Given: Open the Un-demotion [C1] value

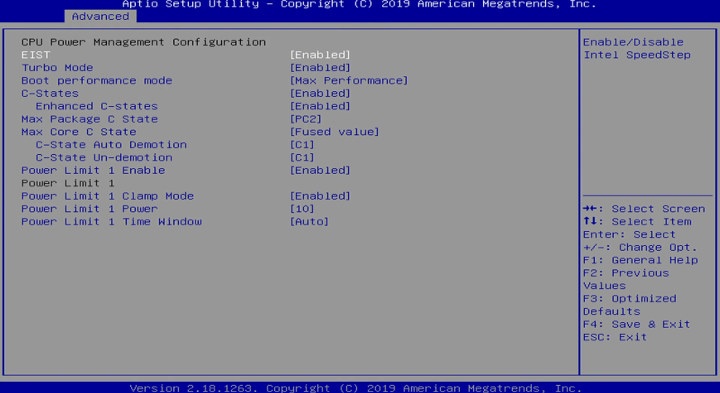Looking at the screenshot, I should [x=302, y=157].
